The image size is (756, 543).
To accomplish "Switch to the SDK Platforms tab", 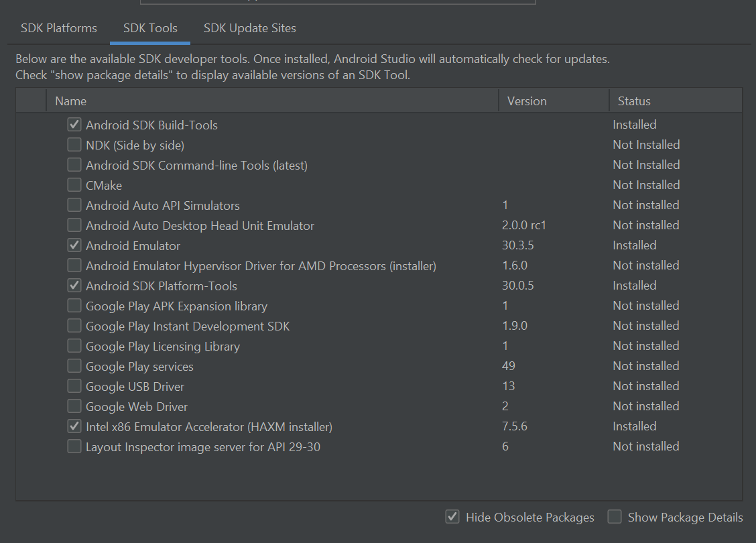I will click(x=59, y=28).
